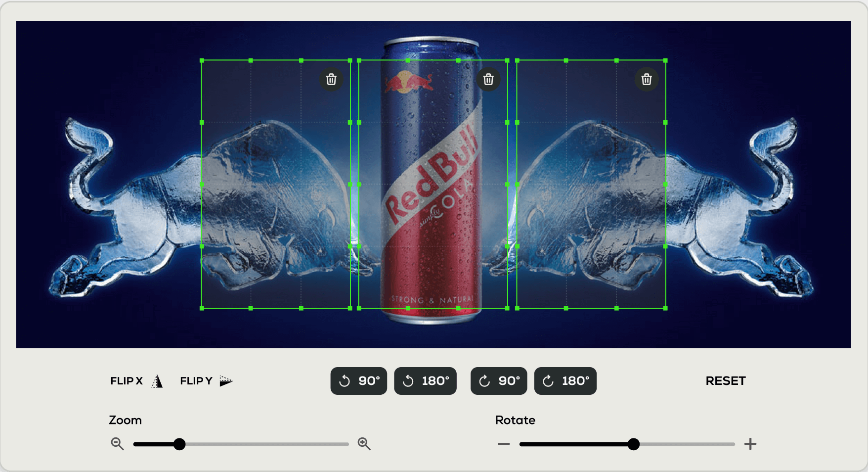
Task: Click the zoom in magnifier icon
Action: (364, 444)
